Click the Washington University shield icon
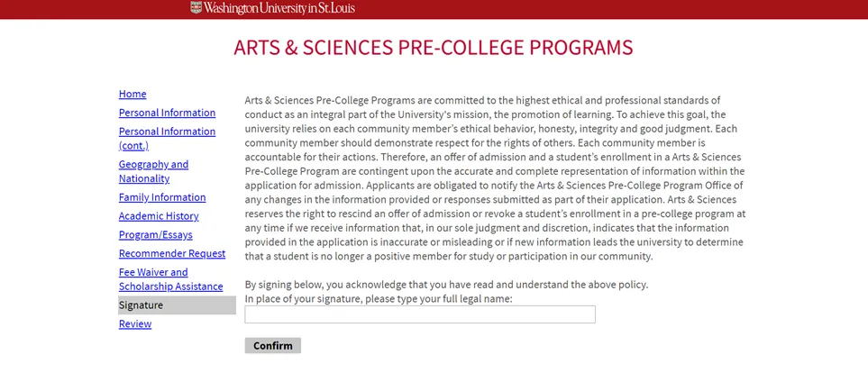868x391 pixels. click(196, 8)
